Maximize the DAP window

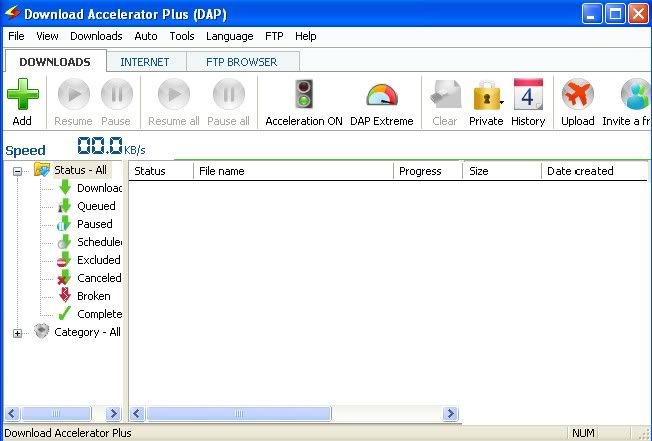point(615,14)
